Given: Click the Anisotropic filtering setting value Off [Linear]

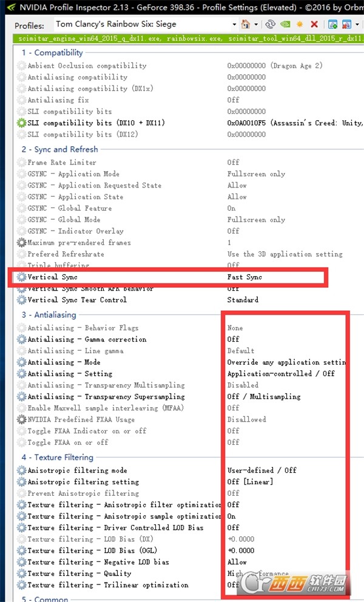Looking at the screenshot, I should 251,481.
